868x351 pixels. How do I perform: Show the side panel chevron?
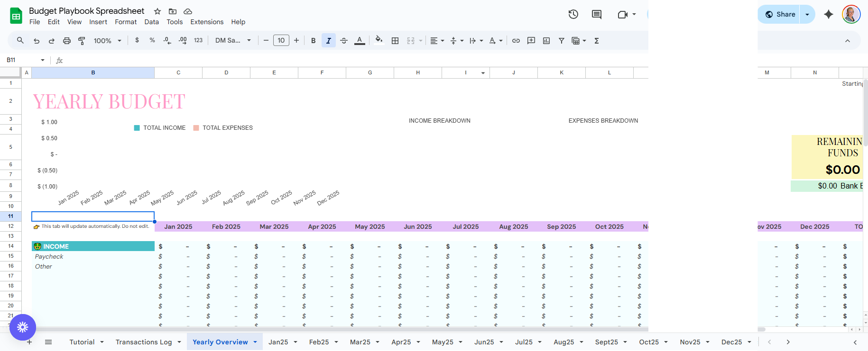(855, 342)
